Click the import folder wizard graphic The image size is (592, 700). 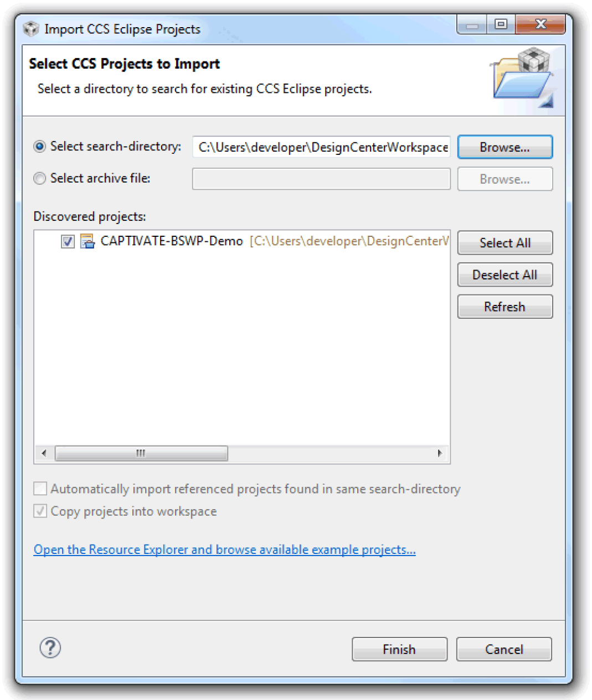523,77
